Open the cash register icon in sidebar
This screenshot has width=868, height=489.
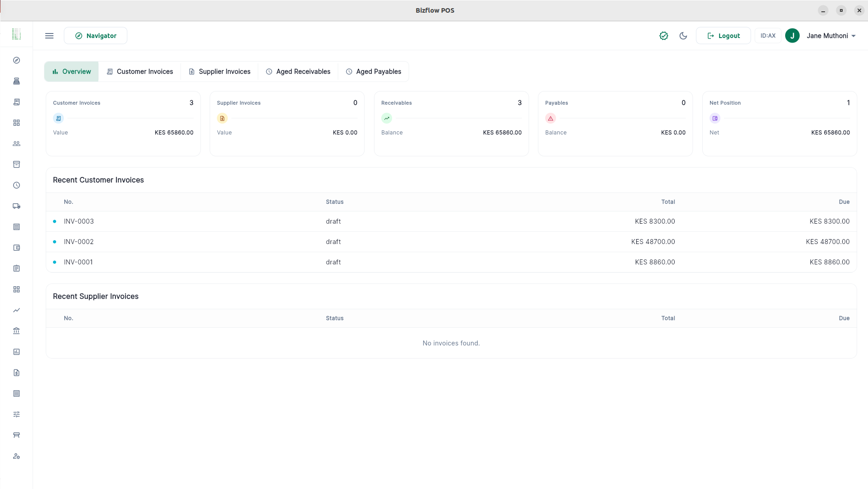coord(16,81)
